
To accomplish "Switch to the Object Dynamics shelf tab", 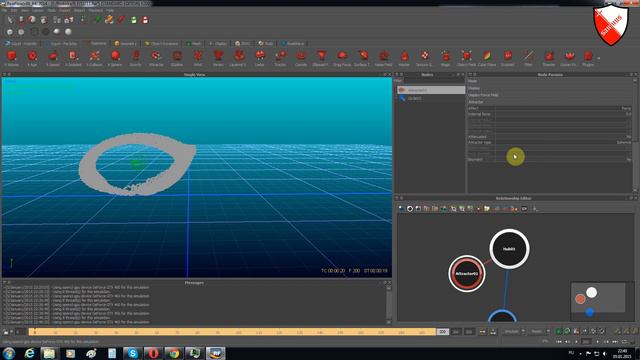I will click(162, 43).
